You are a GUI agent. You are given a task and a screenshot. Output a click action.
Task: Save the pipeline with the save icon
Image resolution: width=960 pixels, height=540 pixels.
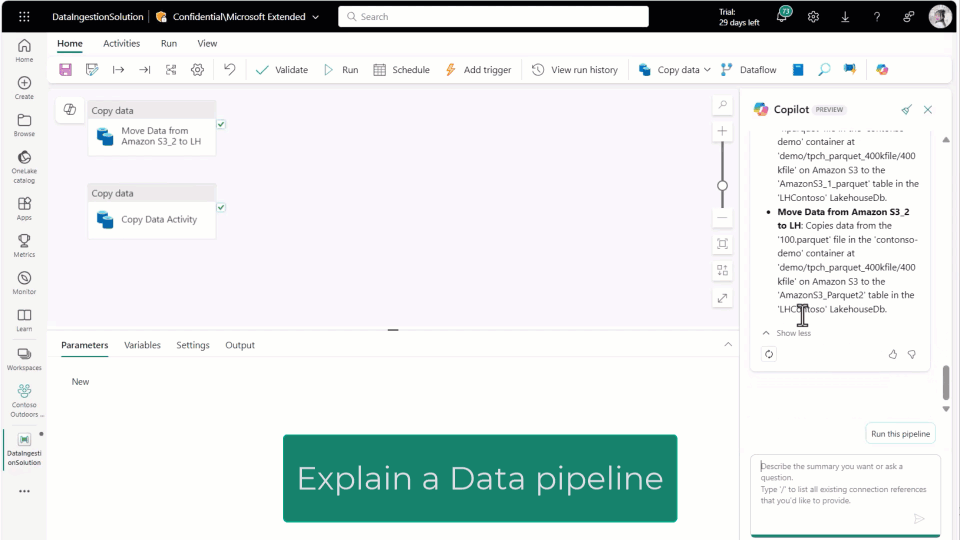66,70
